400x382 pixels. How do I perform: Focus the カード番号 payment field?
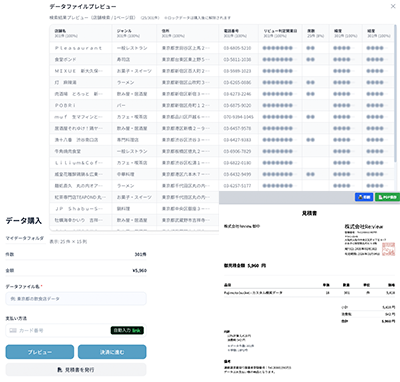(76, 330)
